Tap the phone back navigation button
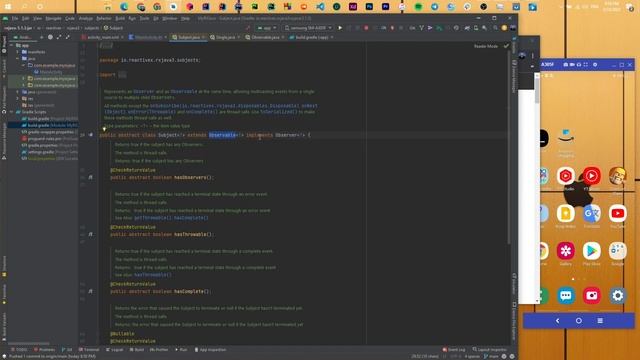The image size is (640, 360). 558,321
